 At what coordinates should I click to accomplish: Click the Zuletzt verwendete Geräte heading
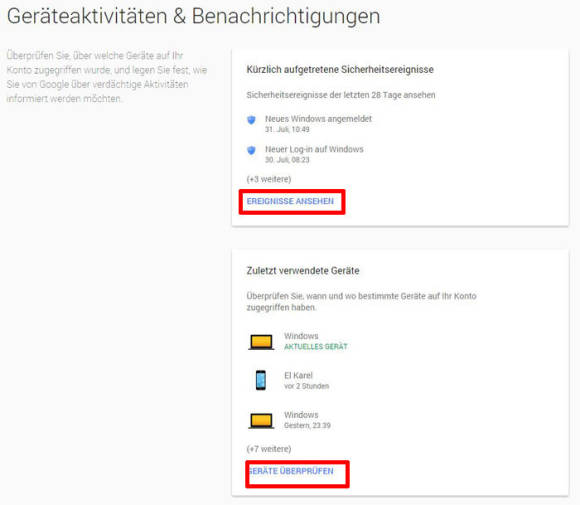303,271
